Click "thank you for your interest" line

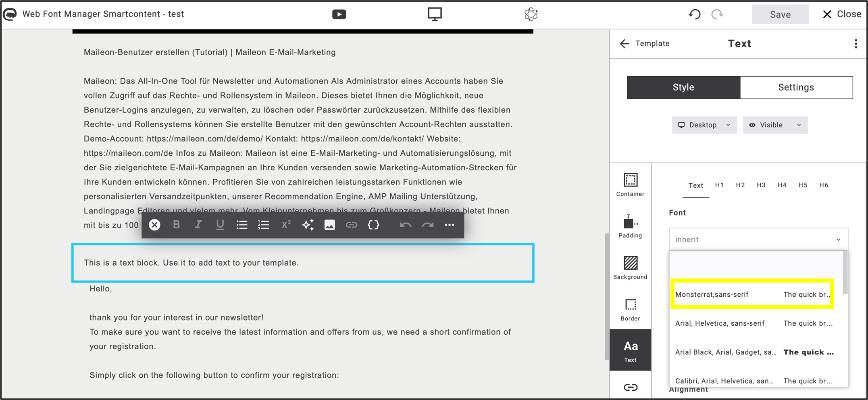click(176, 318)
